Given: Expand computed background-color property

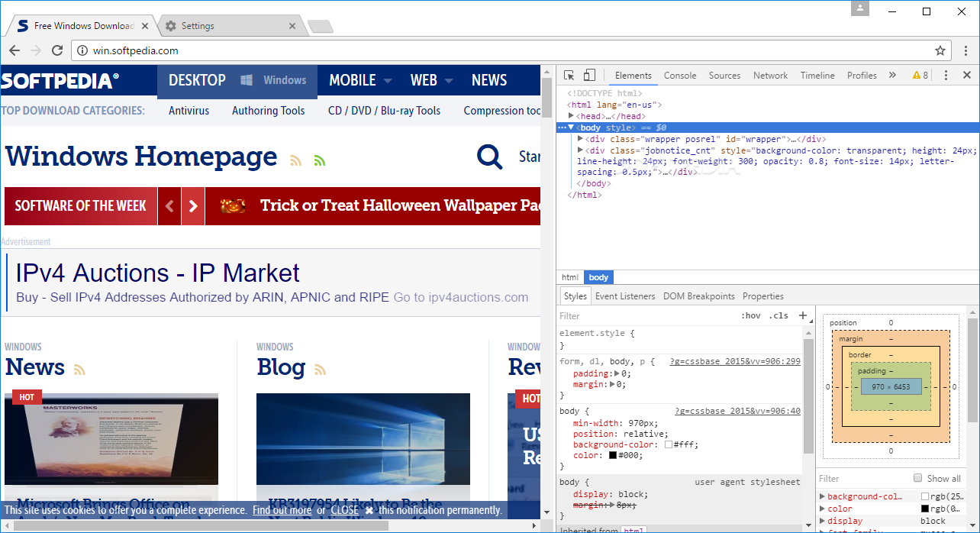Looking at the screenshot, I should (x=823, y=496).
